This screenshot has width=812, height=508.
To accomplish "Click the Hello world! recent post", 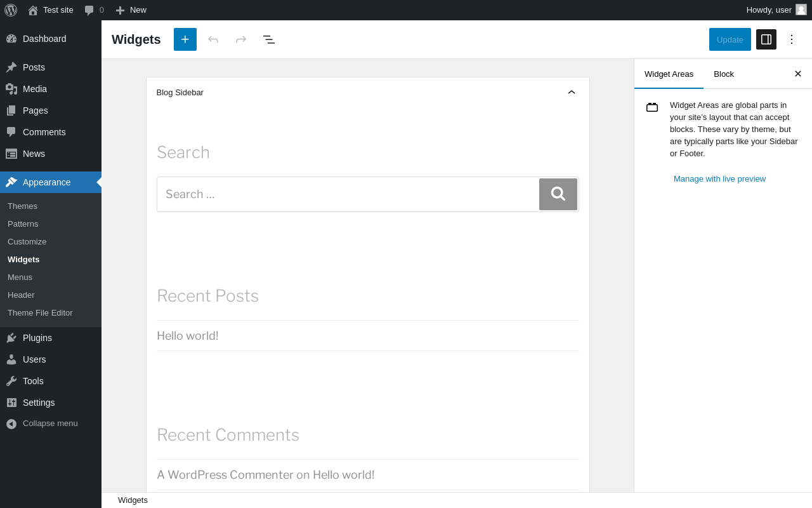I will click(188, 336).
